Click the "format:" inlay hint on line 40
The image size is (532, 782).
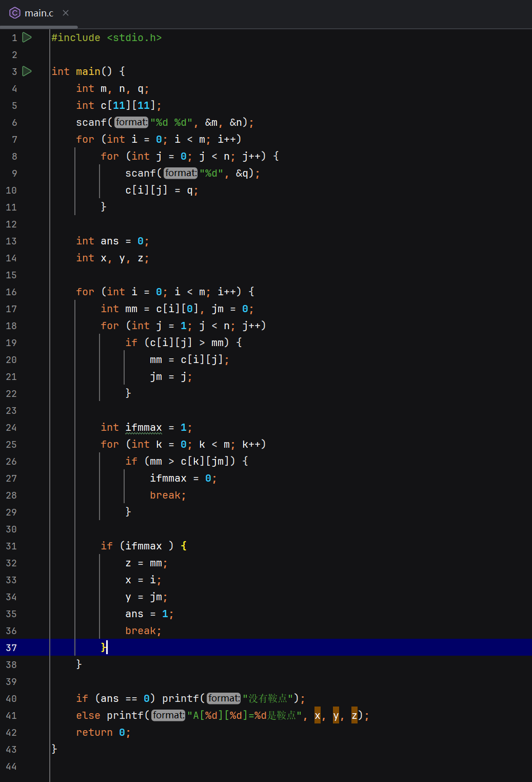pyautogui.click(x=223, y=698)
